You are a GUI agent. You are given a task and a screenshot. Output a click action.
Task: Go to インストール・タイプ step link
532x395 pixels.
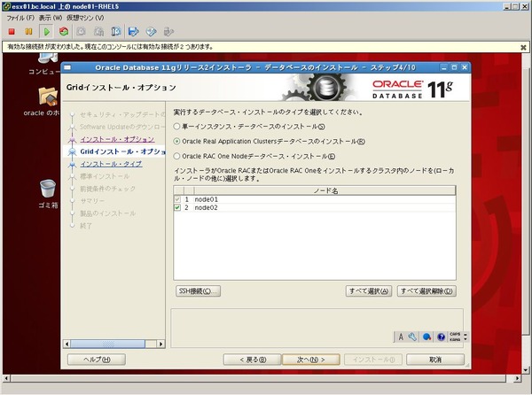[x=111, y=164]
